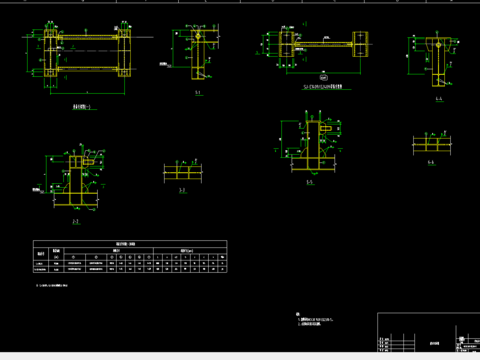The image size is (480, 360).
Task: Click the 4-4 section label text
Action: coord(439,99)
